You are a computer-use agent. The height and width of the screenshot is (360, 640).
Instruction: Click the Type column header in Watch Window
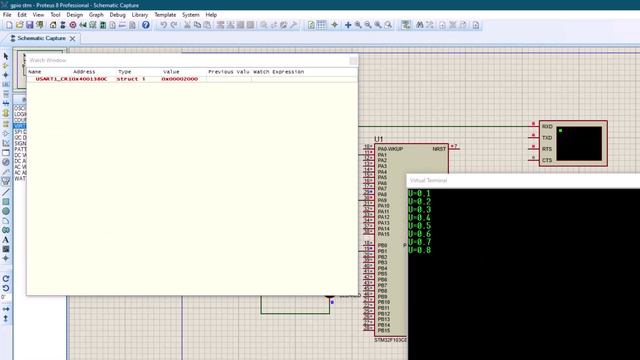coord(124,71)
